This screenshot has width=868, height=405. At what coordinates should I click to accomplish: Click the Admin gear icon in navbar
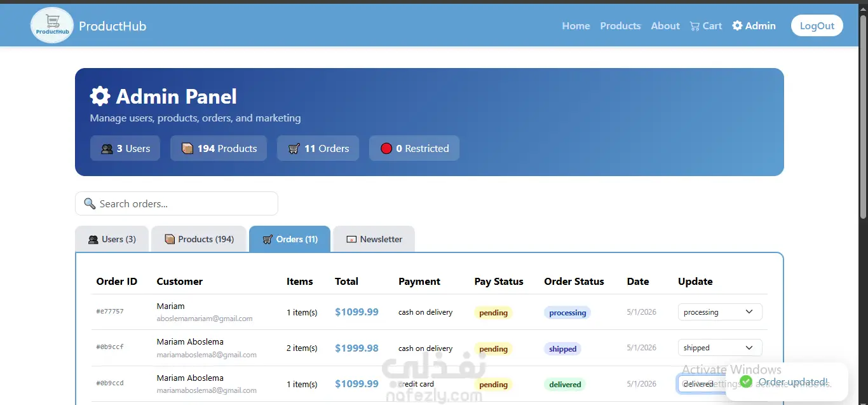coord(737,26)
